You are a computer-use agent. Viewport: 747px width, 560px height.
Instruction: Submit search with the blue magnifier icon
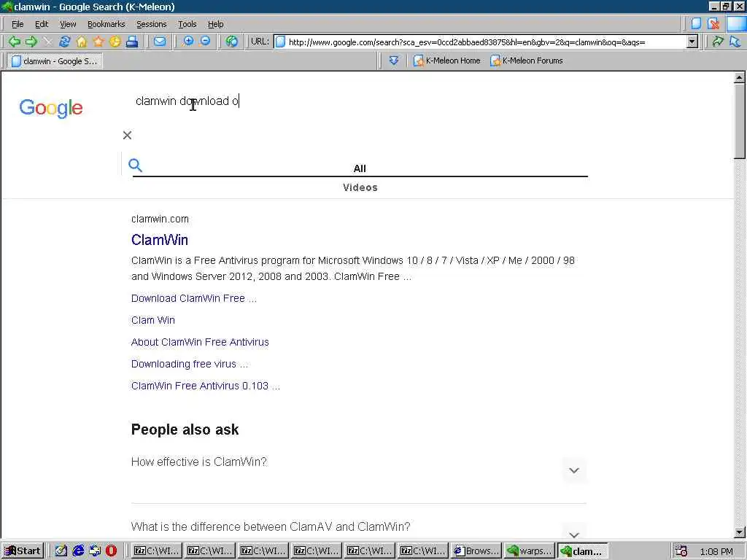135,166
